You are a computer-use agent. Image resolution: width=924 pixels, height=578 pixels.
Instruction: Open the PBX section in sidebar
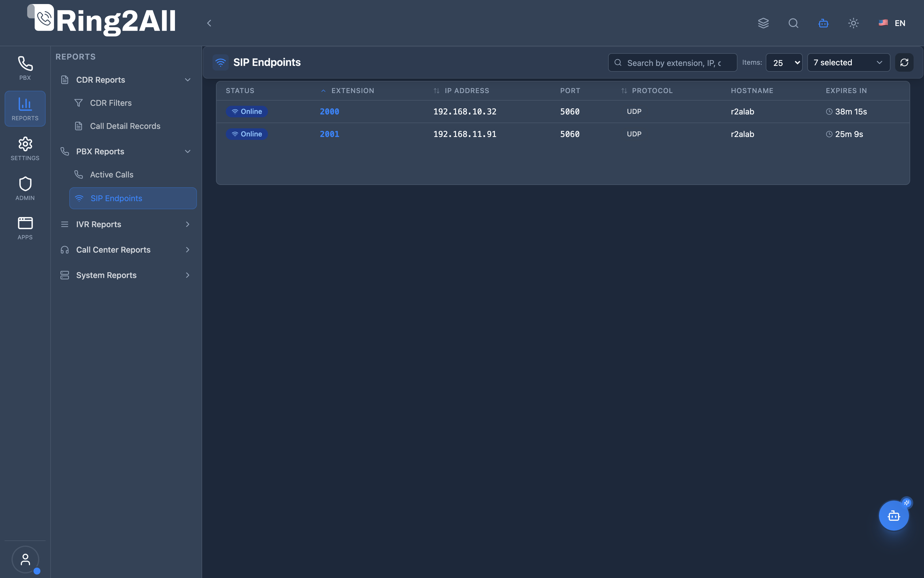click(25, 68)
